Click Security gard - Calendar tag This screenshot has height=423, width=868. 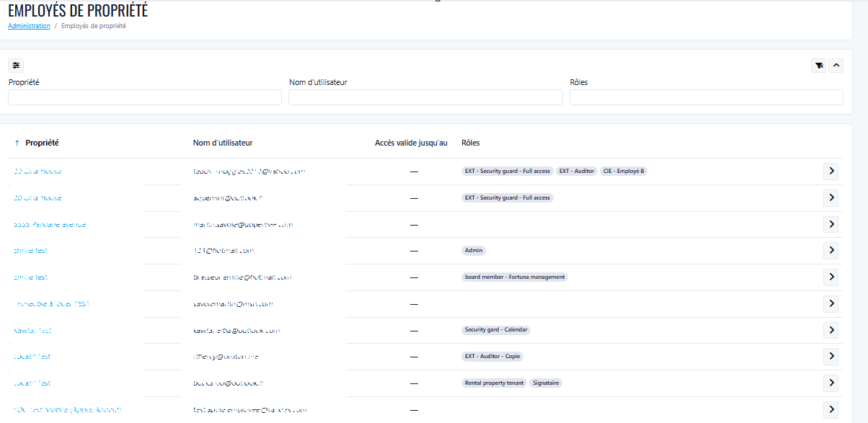(496, 330)
